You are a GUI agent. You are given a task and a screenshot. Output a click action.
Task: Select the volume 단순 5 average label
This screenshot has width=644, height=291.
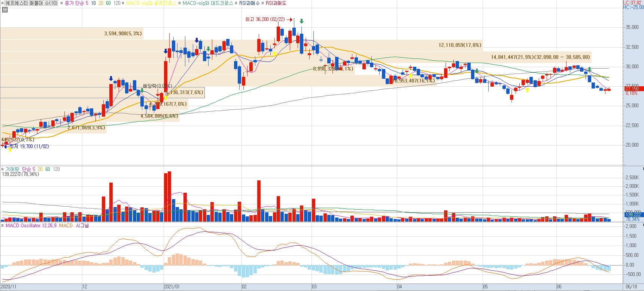[x=28, y=169]
